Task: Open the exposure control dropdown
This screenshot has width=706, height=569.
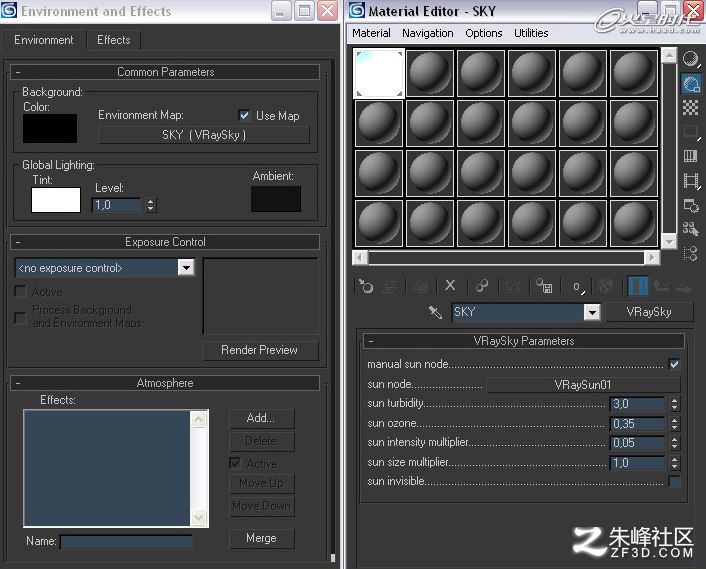Action: [186, 268]
